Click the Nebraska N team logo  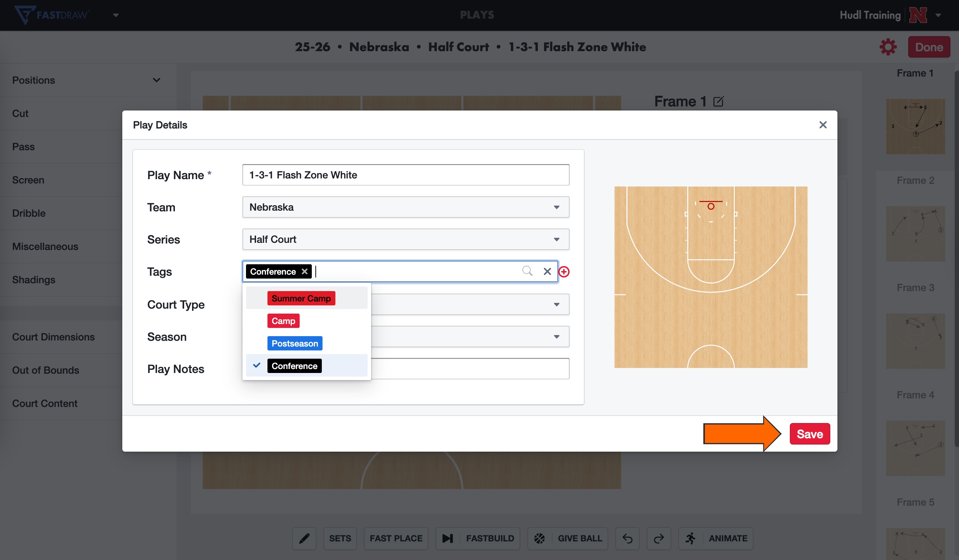point(918,15)
